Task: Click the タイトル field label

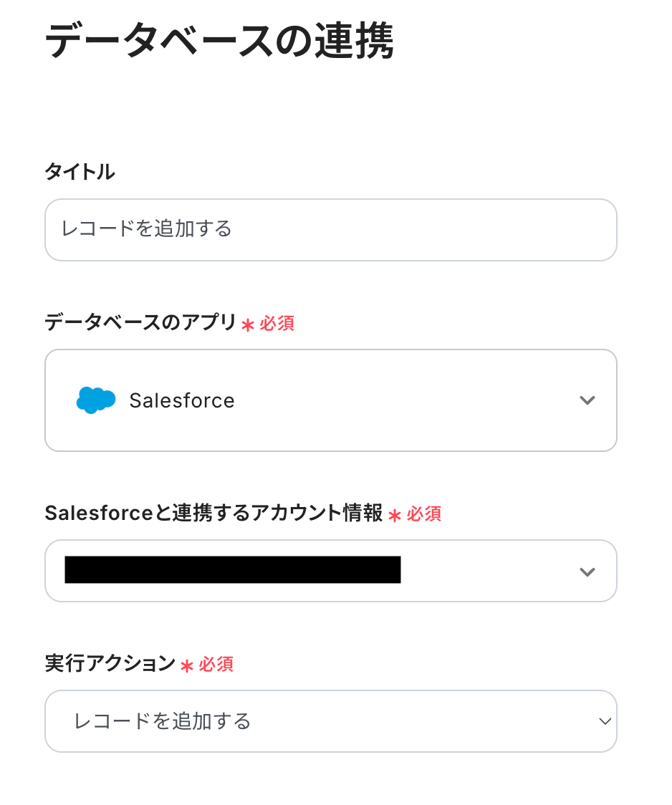Action: (80, 172)
